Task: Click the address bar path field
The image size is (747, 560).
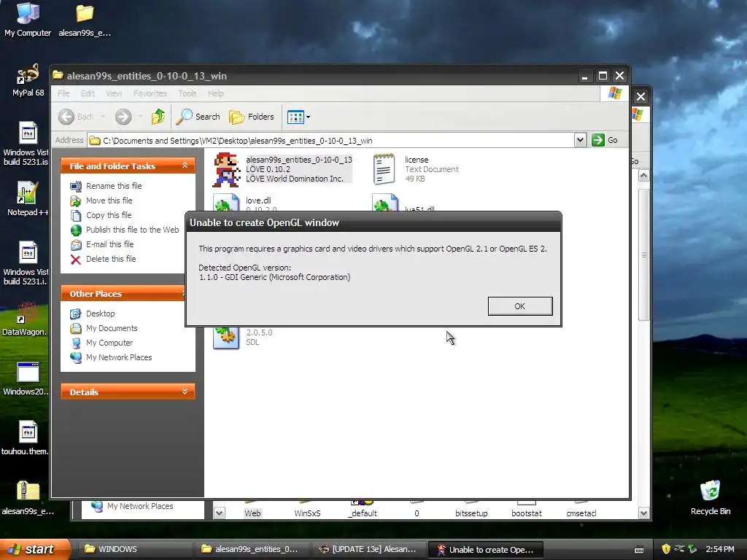Action: pyautogui.click(x=331, y=141)
